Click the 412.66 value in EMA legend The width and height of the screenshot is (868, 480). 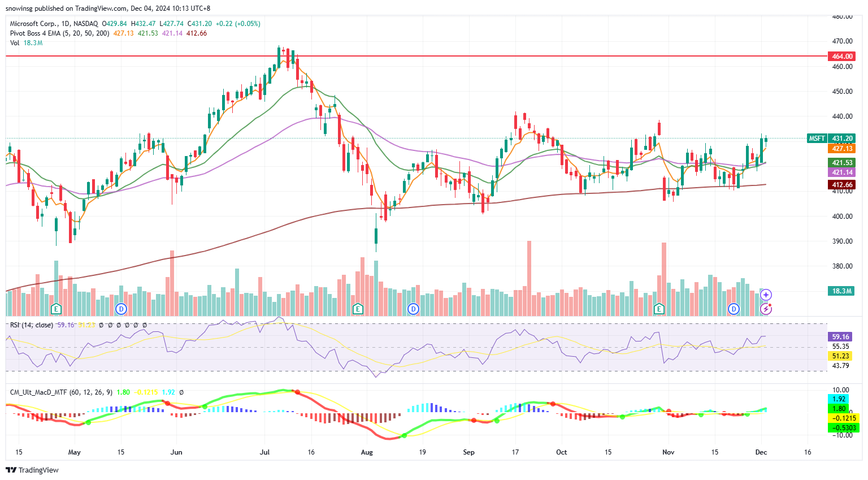pos(197,33)
